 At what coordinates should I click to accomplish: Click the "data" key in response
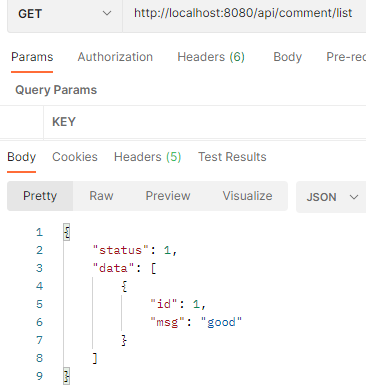113,268
